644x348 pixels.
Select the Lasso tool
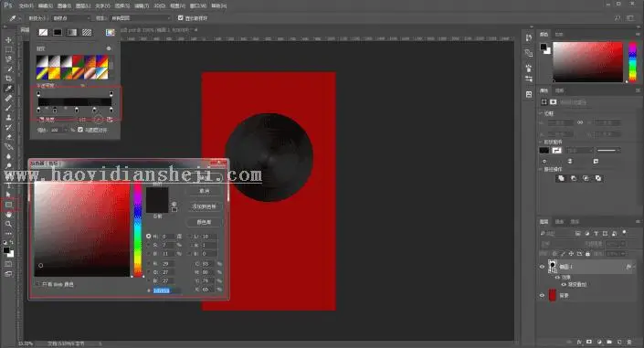point(8,59)
